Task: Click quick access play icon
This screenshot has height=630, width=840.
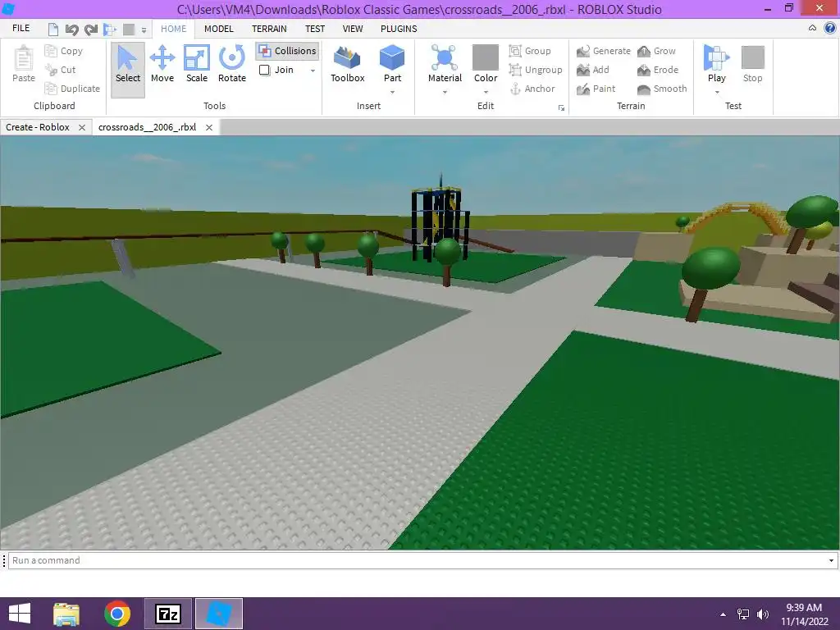Action: [x=109, y=29]
